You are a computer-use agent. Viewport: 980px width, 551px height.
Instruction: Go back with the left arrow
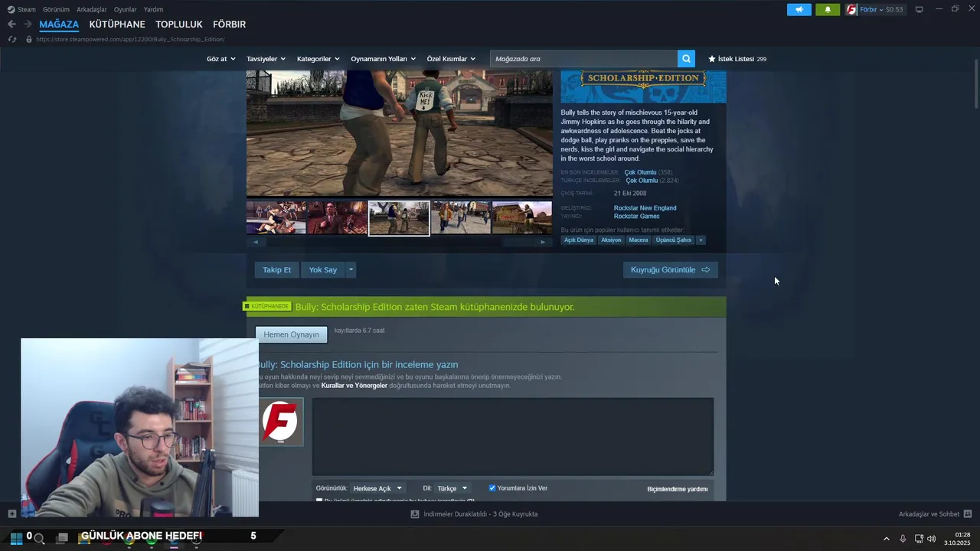[x=11, y=24]
